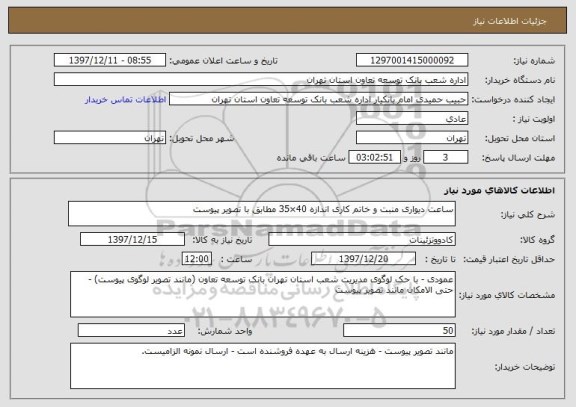Click the label گروه کالا
Image resolution: width=576 pixels, height=407 pixels.
click(537, 240)
